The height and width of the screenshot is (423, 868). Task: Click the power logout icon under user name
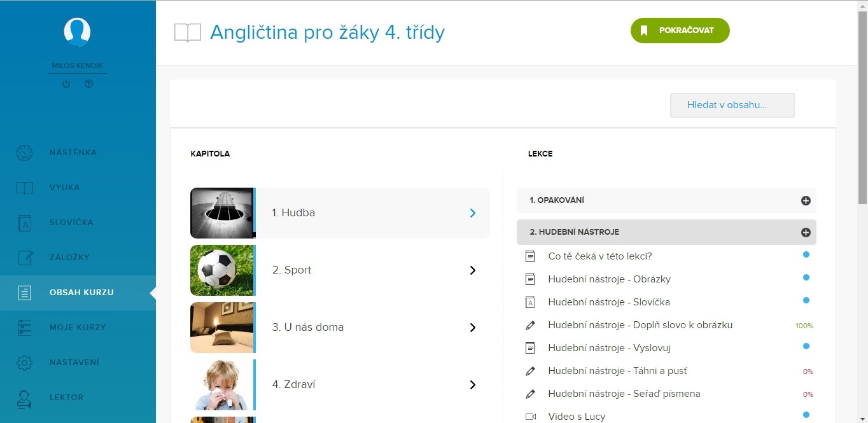coord(66,84)
